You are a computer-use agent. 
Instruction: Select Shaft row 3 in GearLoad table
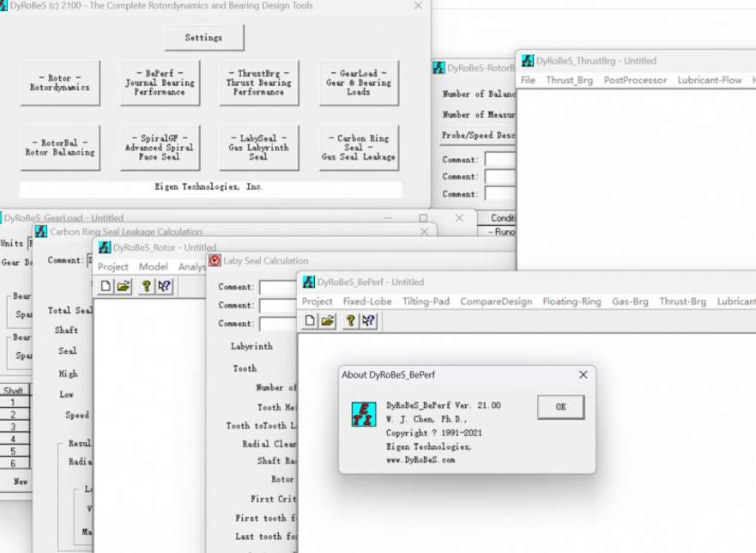[13, 427]
